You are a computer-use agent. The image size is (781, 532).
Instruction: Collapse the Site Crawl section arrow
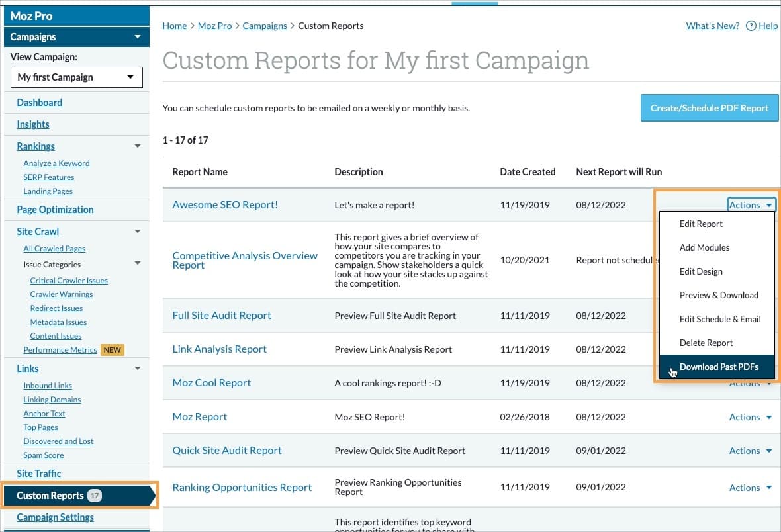138,232
